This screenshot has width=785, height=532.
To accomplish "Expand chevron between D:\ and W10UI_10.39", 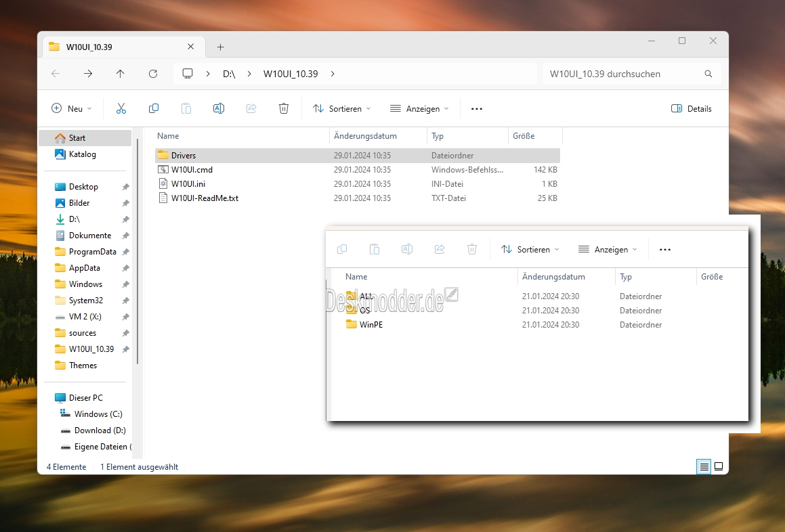I will coord(249,74).
